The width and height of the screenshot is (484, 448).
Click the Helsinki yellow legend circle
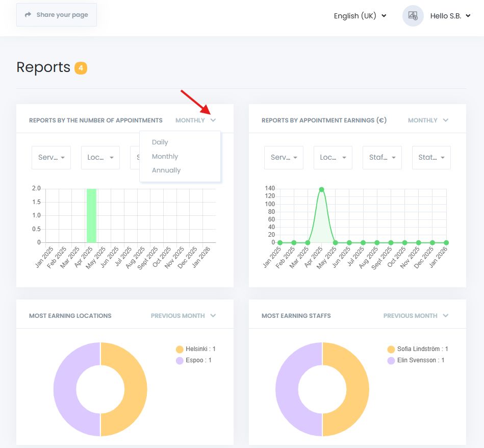[180, 350]
